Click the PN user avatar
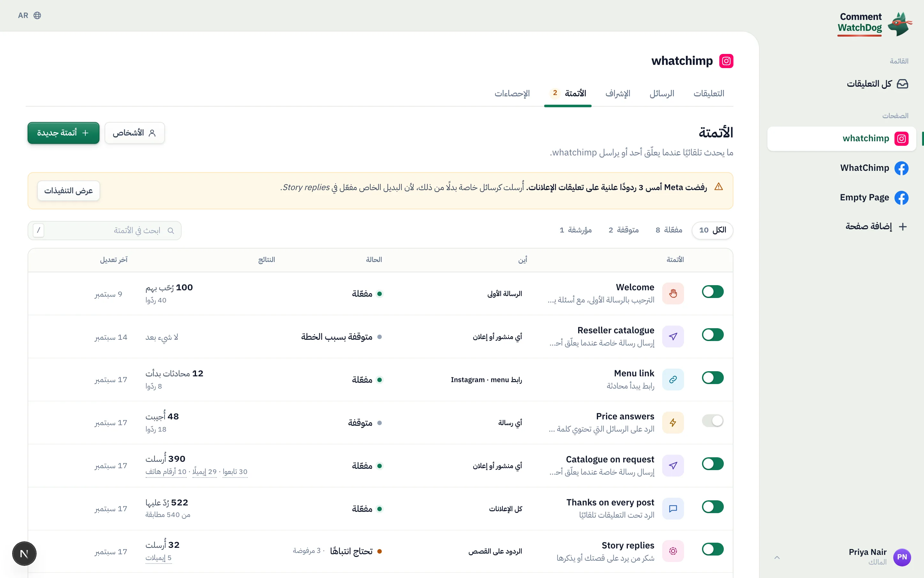This screenshot has height=578, width=924. [902, 557]
